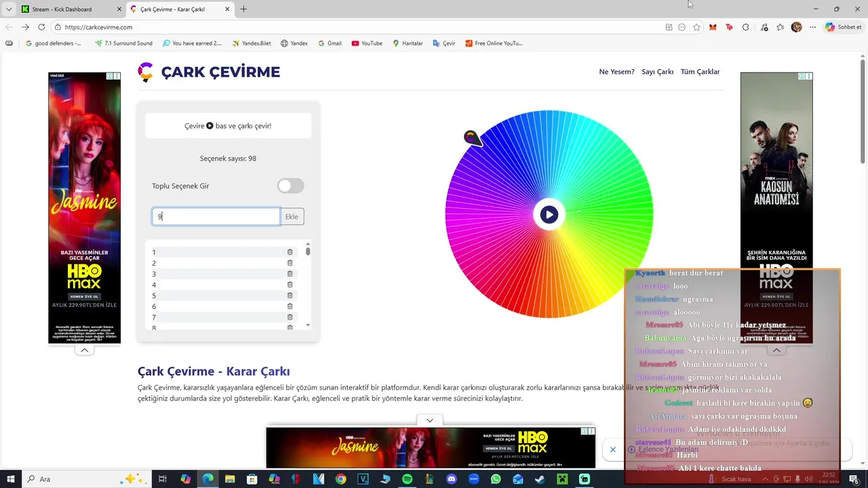The width and height of the screenshot is (868, 488).
Task: Collapse the left Jasmine ad with chevron
Action: point(84,350)
